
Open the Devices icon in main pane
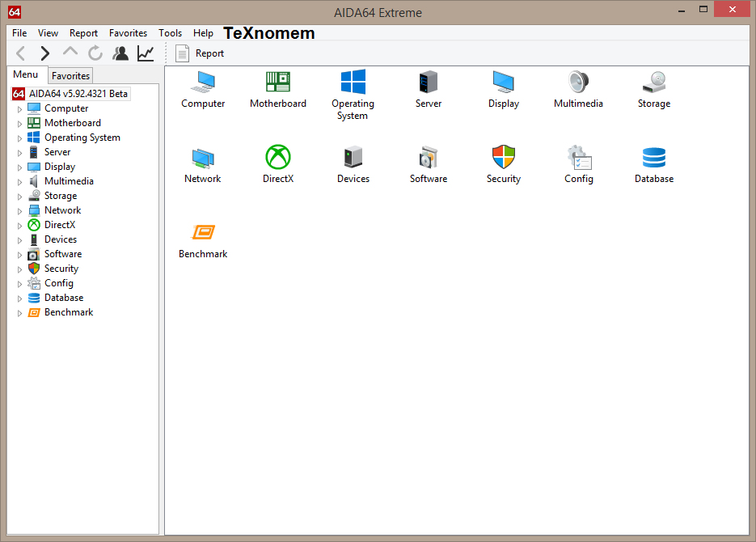point(353,157)
